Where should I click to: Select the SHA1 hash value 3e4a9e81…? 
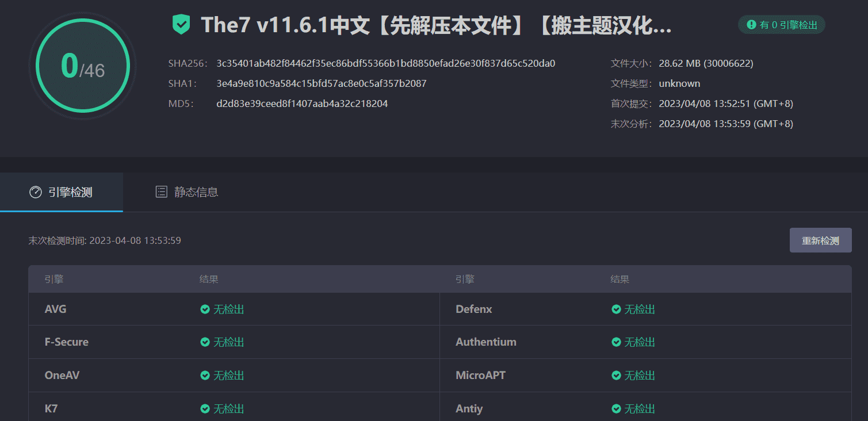click(322, 83)
